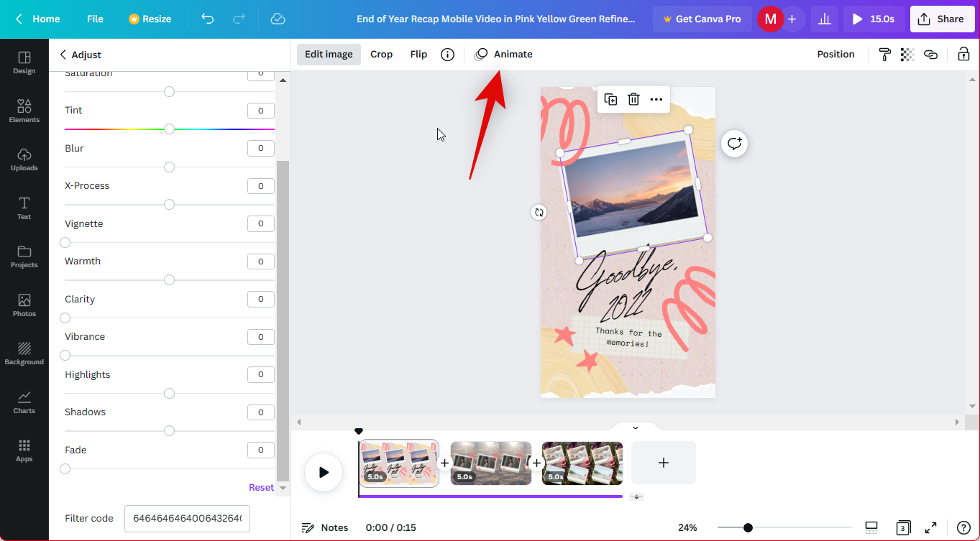Image resolution: width=980 pixels, height=541 pixels.
Task: Click the Filter code input field
Action: coord(187,518)
